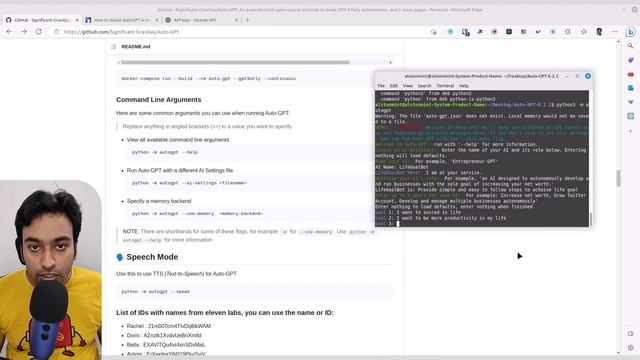Open a new browser tab

(247, 20)
